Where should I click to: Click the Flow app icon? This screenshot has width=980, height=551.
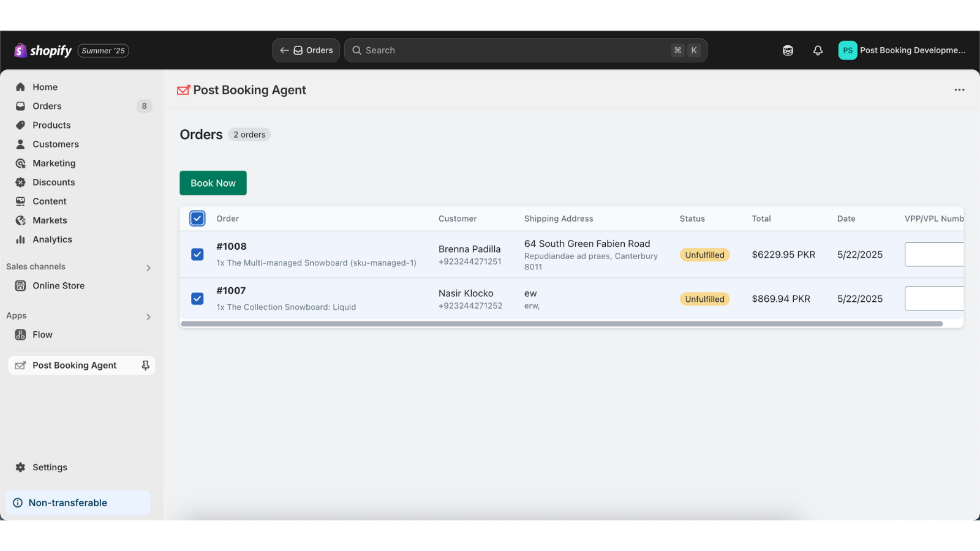(20, 334)
